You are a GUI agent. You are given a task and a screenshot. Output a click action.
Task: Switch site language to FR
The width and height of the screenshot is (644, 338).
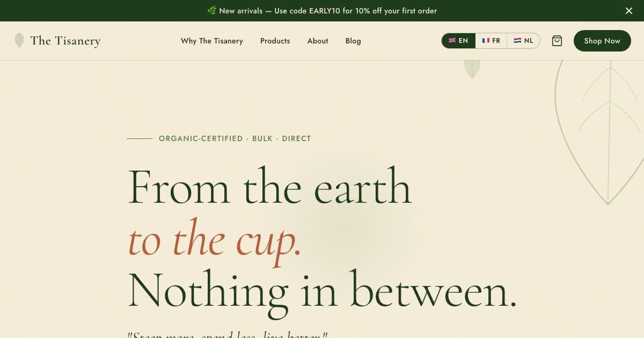[491, 41]
